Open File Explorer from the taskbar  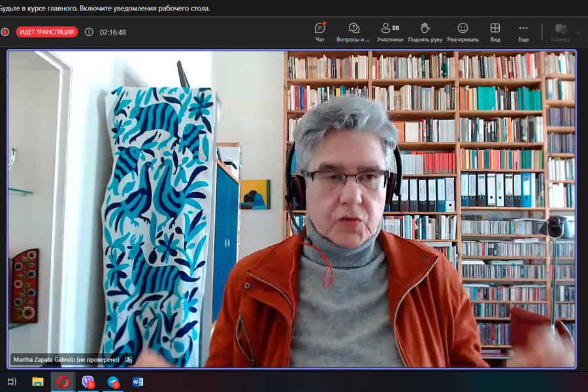(x=38, y=382)
